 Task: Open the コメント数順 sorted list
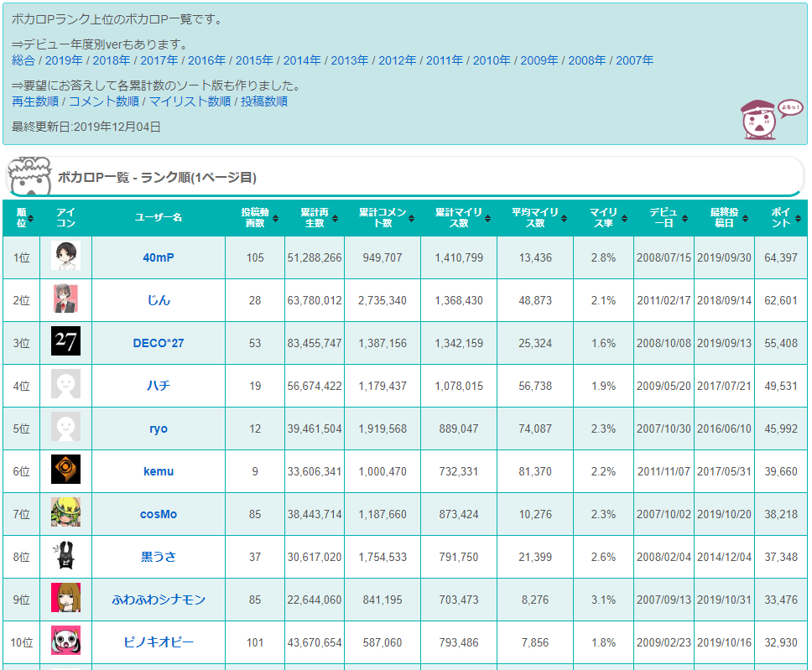104,101
